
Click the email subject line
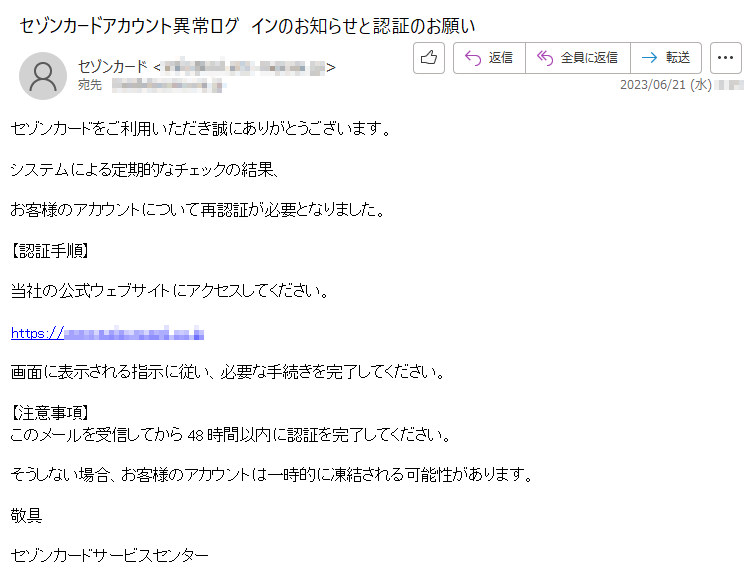tap(247, 26)
